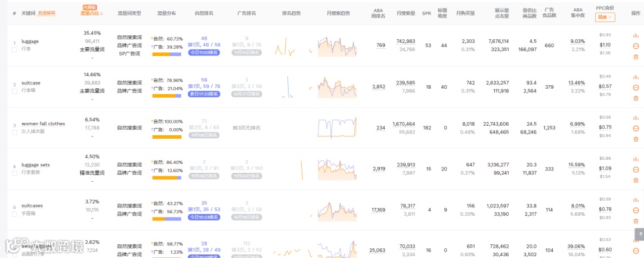This screenshot has height=258, width=644.
Task: Open the luggage keyword link
Action: pyautogui.click(x=30, y=42)
